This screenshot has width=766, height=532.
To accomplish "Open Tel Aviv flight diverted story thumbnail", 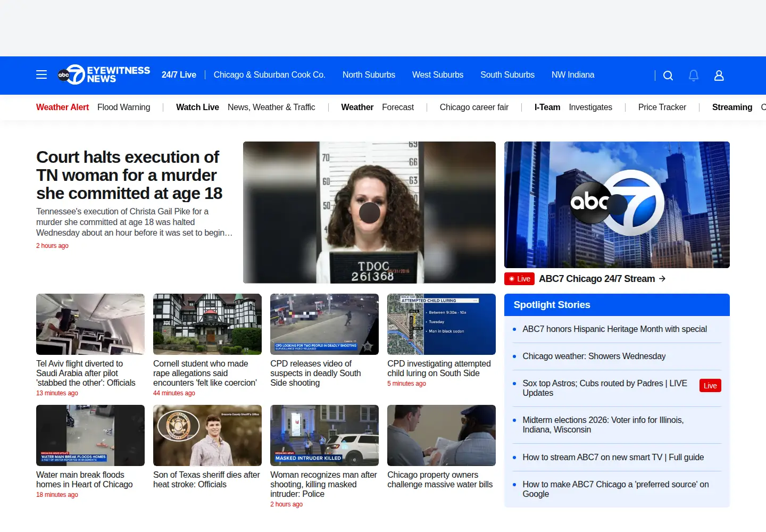I will 90,324.
